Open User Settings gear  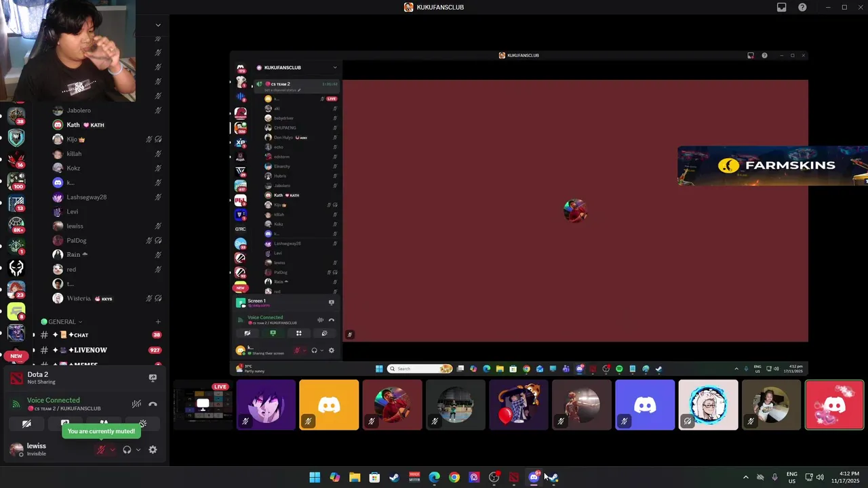(x=153, y=449)
